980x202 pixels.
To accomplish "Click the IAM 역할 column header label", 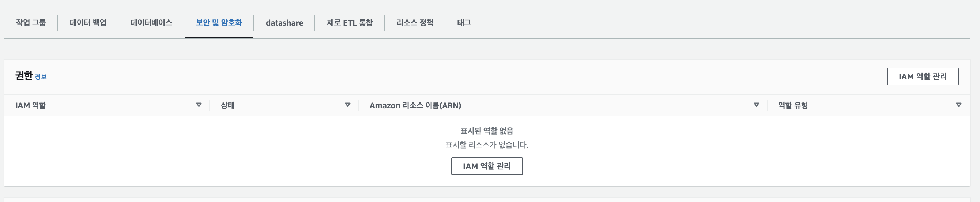I will point(30,105).
